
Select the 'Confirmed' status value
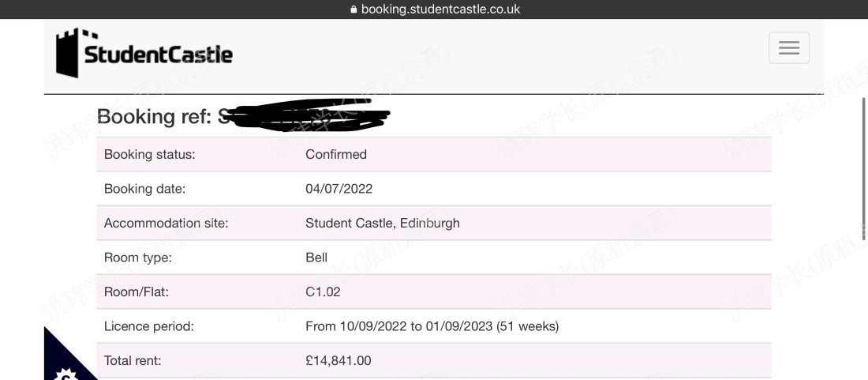click(336, 155)
